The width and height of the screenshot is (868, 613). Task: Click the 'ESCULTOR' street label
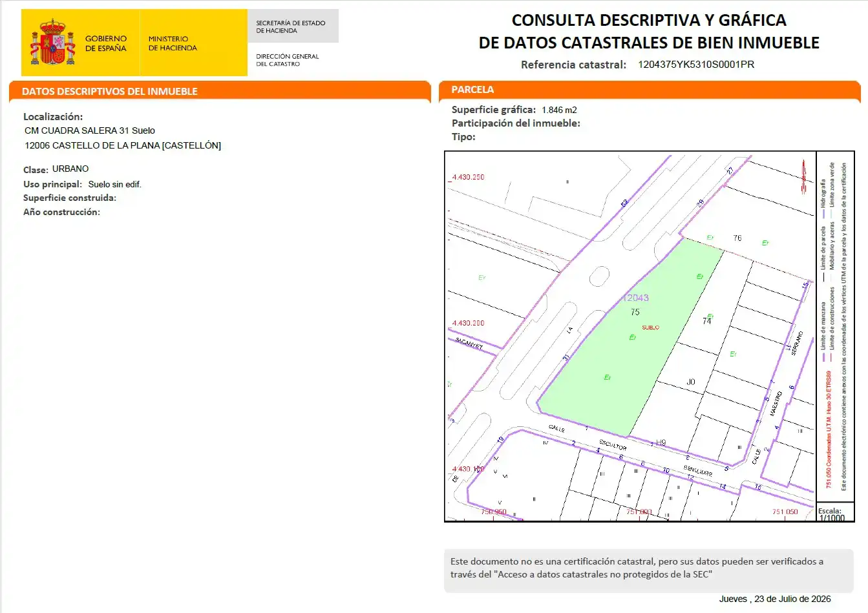(x=613, y=445)
